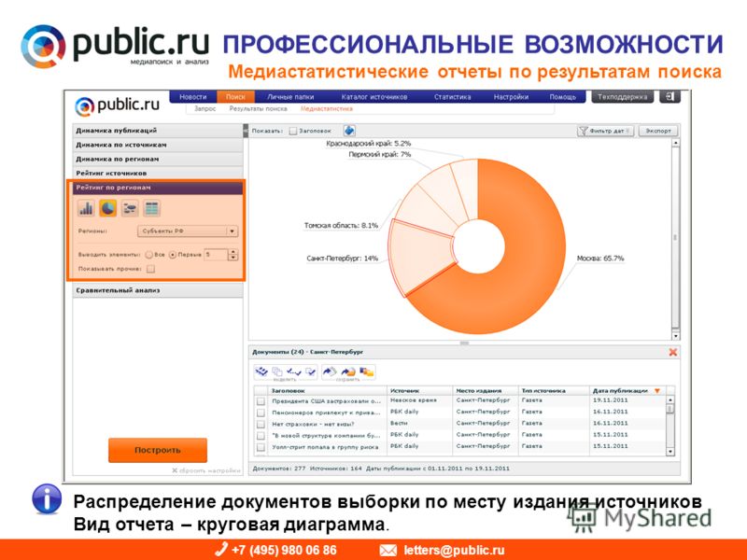Image resolution: width=747 pixels, height=560 pixels.
Task: Select the pie chart report view icon
Action: click(108, 208)
